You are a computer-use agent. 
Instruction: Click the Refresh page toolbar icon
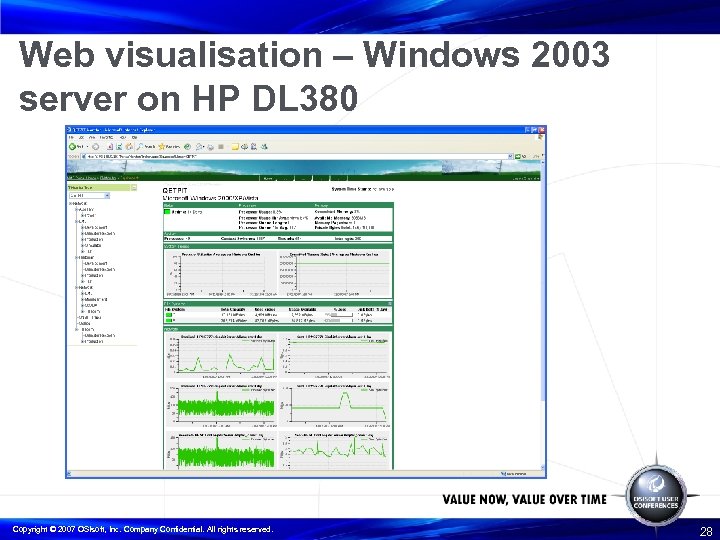tap(119, 147)
